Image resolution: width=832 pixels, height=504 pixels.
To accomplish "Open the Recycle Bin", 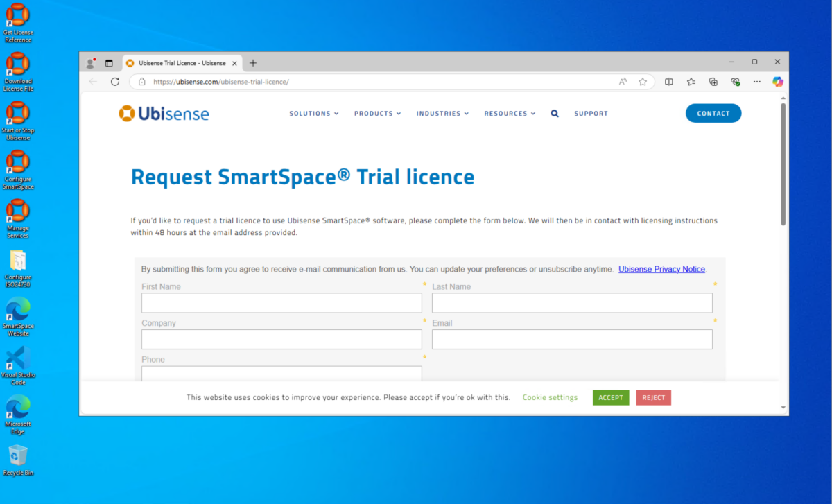I will click(18, 460).
